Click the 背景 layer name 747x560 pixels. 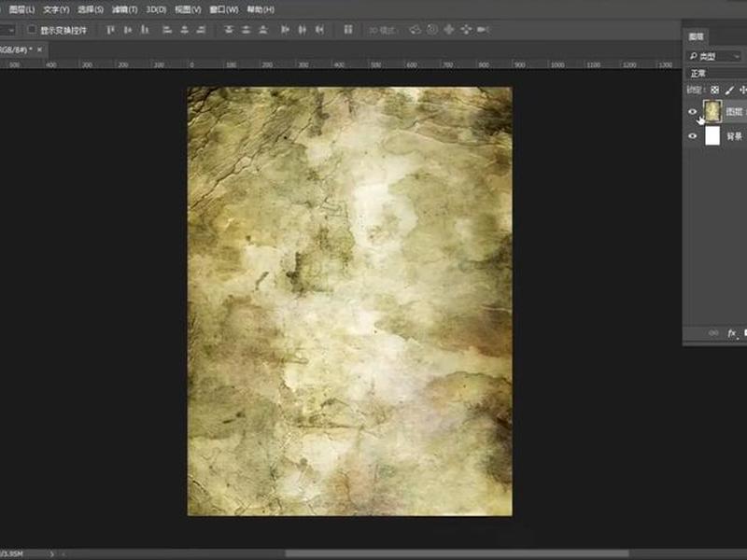click(734, 136)
